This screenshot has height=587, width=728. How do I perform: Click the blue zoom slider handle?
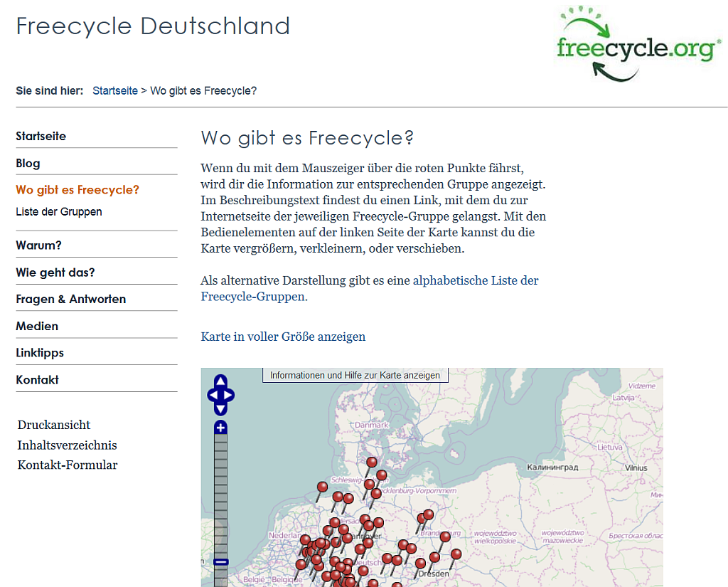(x=220, y=562)
